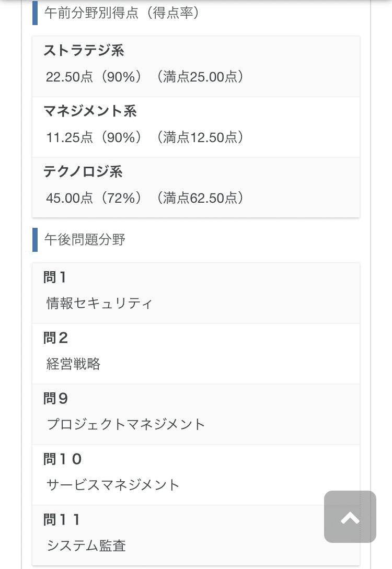Click the プロジェクトマネジメント entry
The width and height of the screenshot is (392, 569).
point(126,425)
